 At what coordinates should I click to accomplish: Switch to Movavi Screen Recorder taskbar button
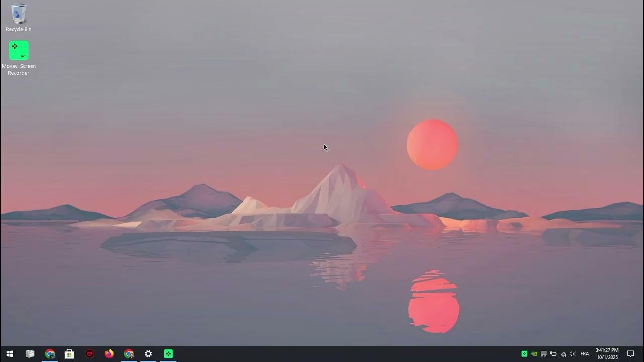click(168, 354)
